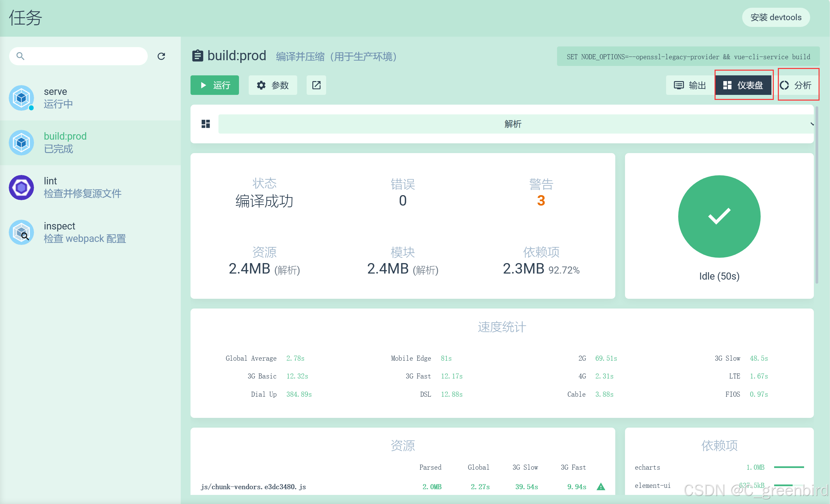
Task: Click Dial Up value 384.89s
Action: pos(299,394)
